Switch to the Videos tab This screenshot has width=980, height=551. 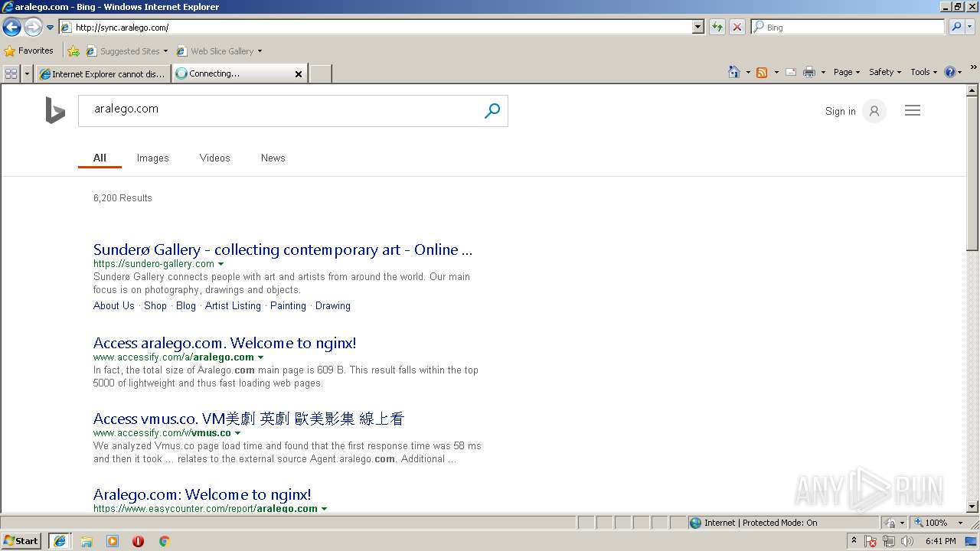(215, 158)
